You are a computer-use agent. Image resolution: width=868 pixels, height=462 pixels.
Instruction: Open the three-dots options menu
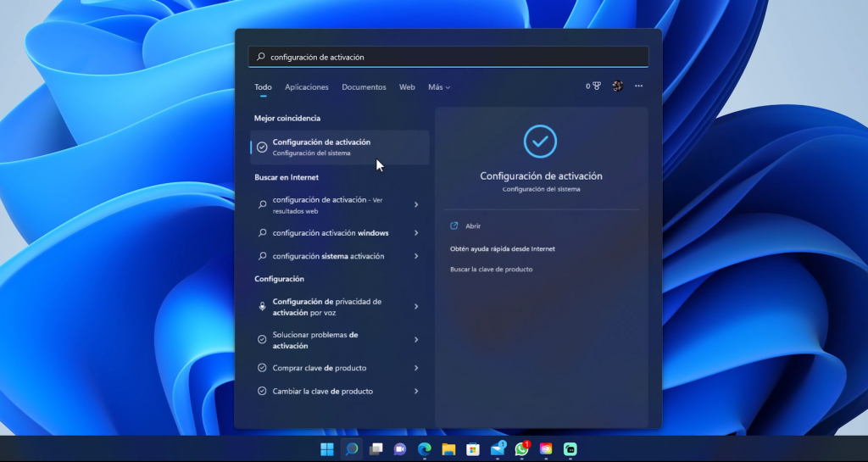coord(638,86)
